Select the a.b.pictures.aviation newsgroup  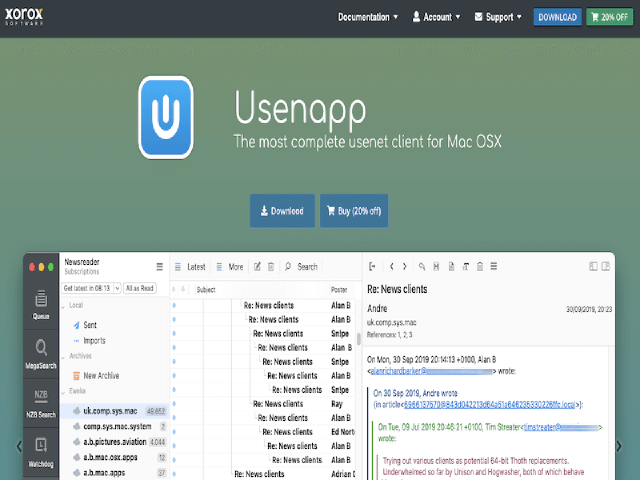(115, 442)
